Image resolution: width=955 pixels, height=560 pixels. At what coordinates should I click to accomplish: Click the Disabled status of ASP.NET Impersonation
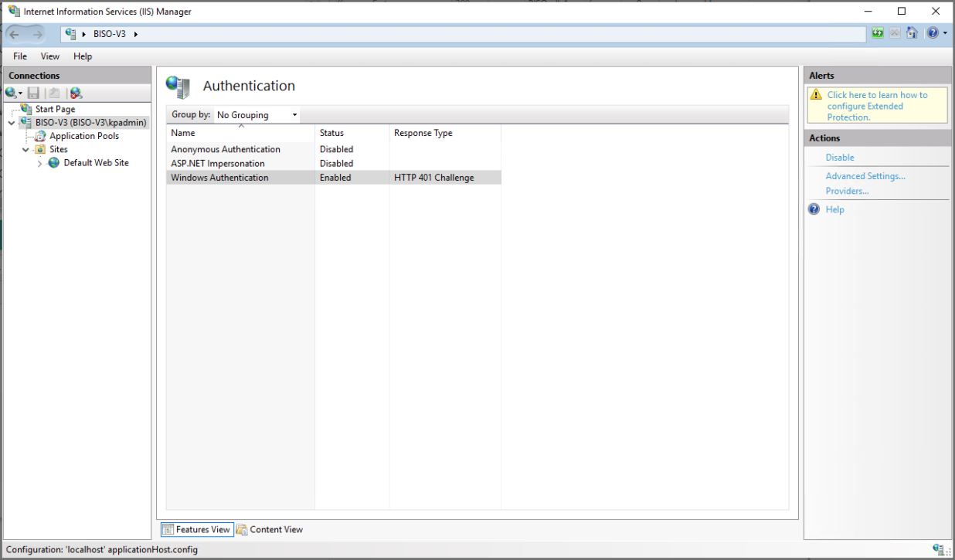[337, 163]
